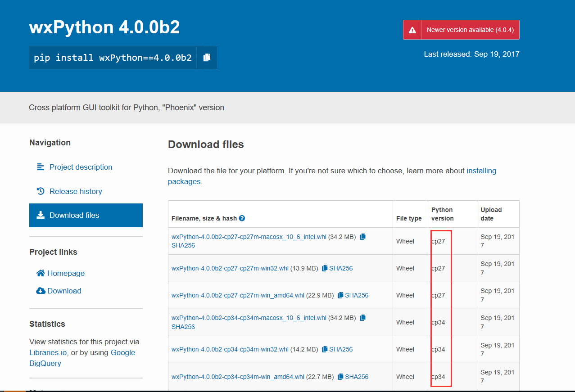Image resolution: width=575 pixels, height=392 pixels.
Task: Click SHA256 link for cp27 win_amd64 wheel
Action: pyautogui.click(x=357, y=295)
